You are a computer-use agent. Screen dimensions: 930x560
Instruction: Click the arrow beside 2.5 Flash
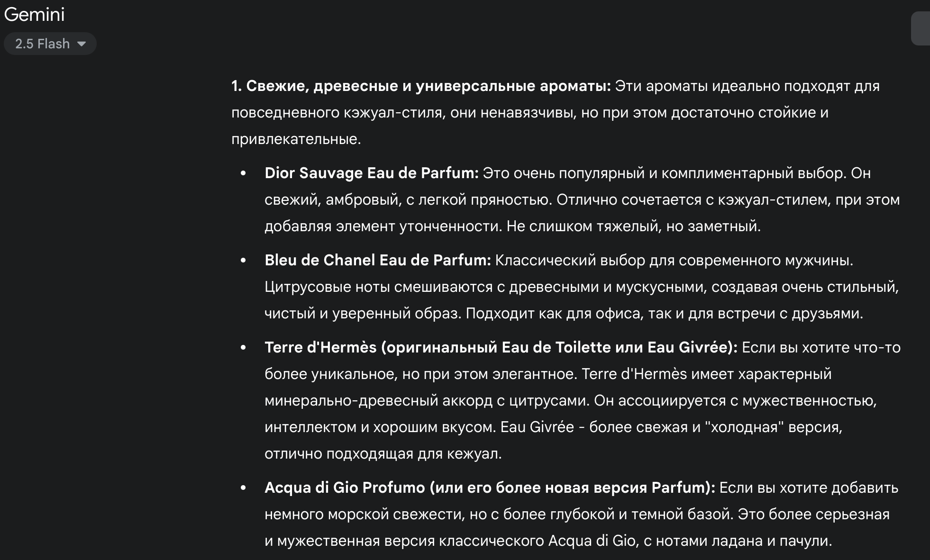[82, 44]
